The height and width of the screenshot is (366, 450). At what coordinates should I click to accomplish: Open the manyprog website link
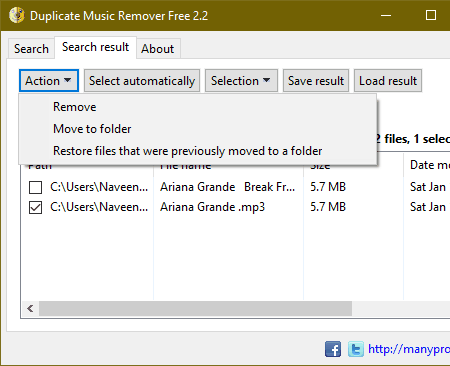[409, 349]
